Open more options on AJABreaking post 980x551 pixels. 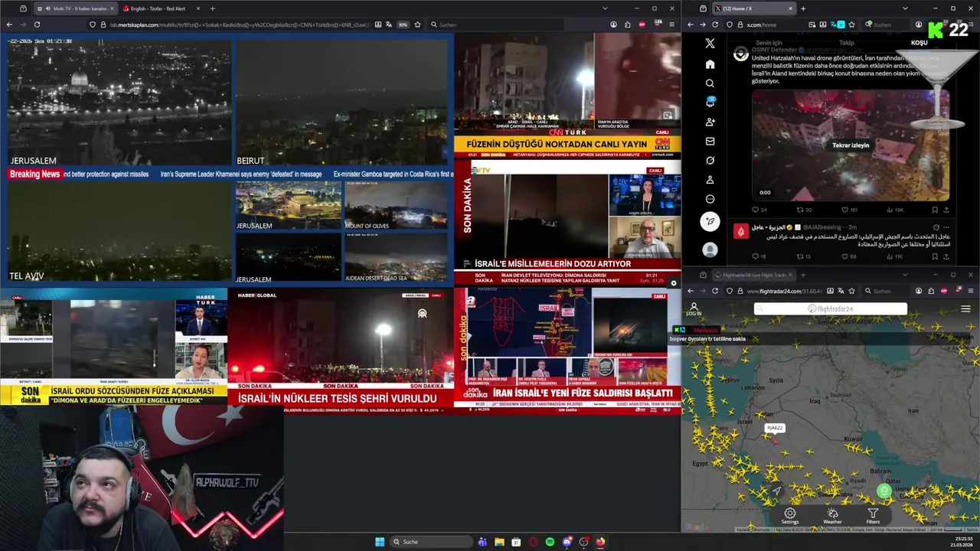pos(946,227)
